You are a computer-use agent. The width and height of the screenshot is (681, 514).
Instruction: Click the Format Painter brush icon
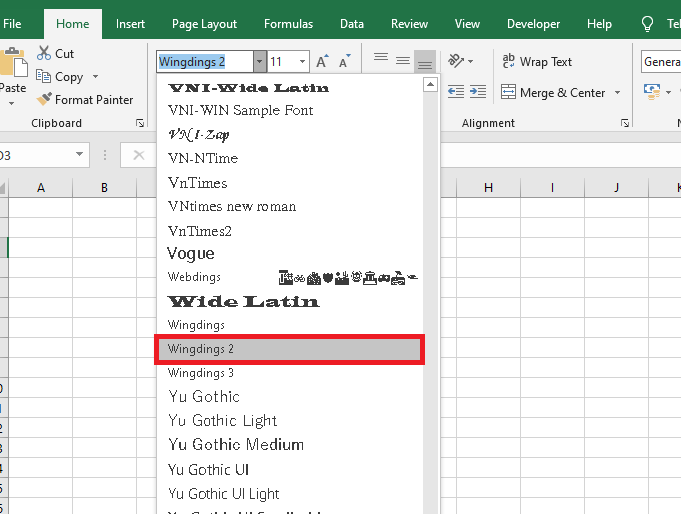(x=45, y=100)
